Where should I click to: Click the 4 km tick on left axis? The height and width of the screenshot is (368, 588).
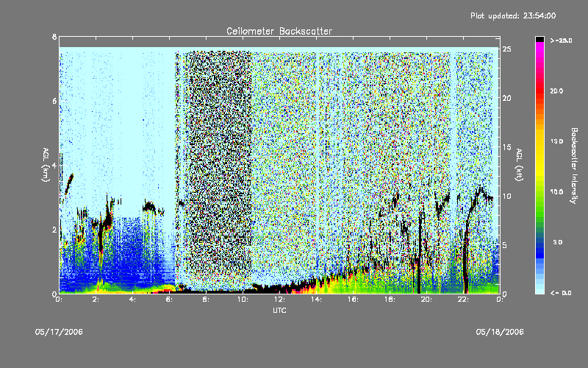[54, 165]
